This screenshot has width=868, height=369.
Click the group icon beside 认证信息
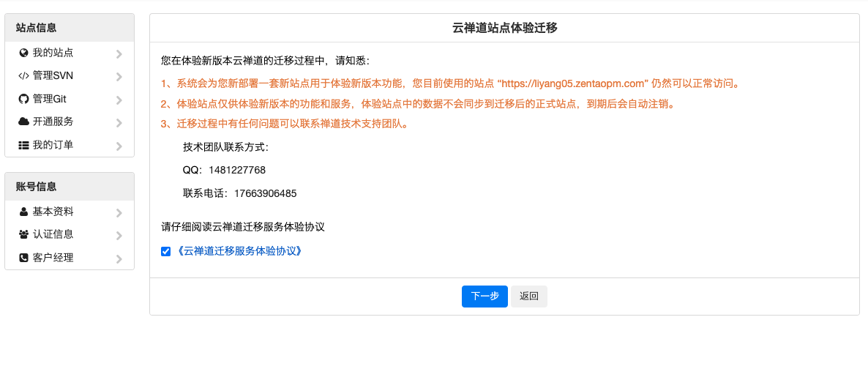tap(23, 235)
